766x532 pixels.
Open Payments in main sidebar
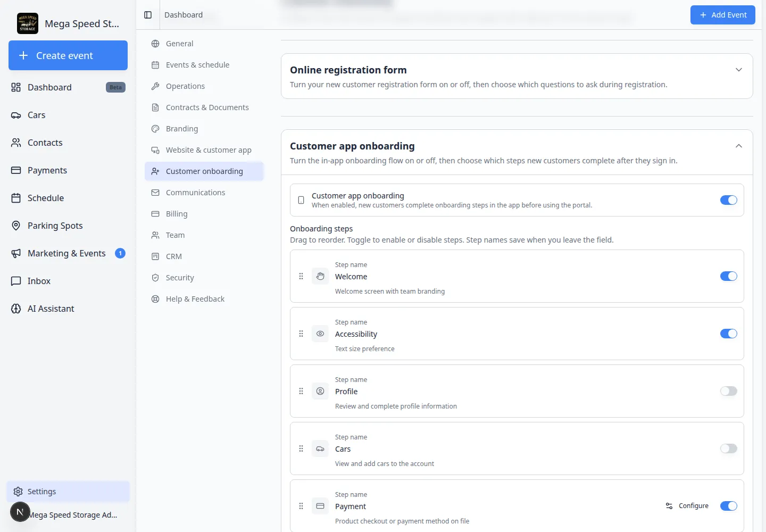point(68,170)
